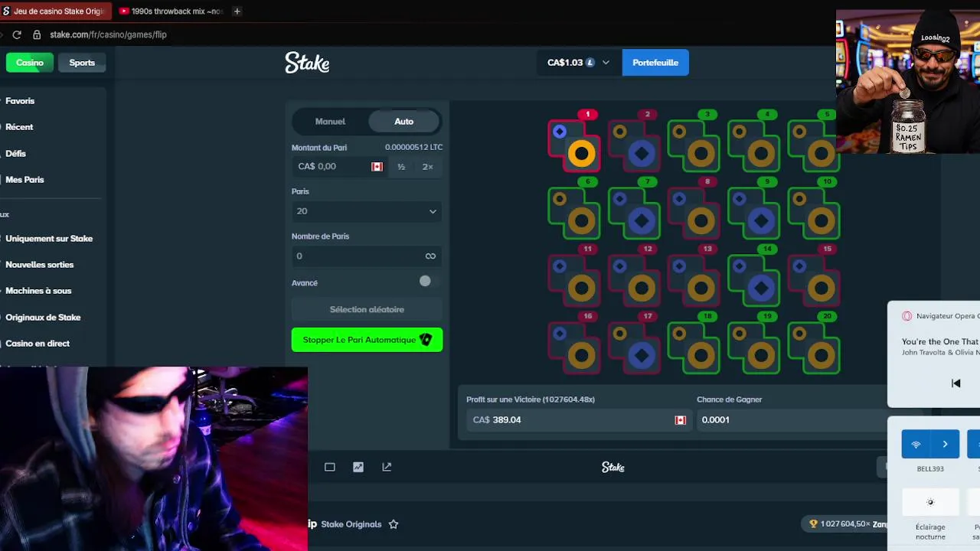Image resolution: width=980 pixels, height=551 pixels.
Task: Favorite the game with star icon
Action: pos(394,524)
